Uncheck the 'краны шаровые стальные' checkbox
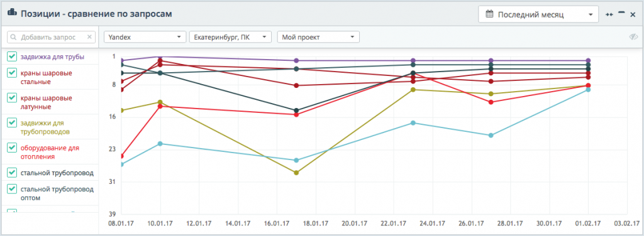 [x=12, y=73]
